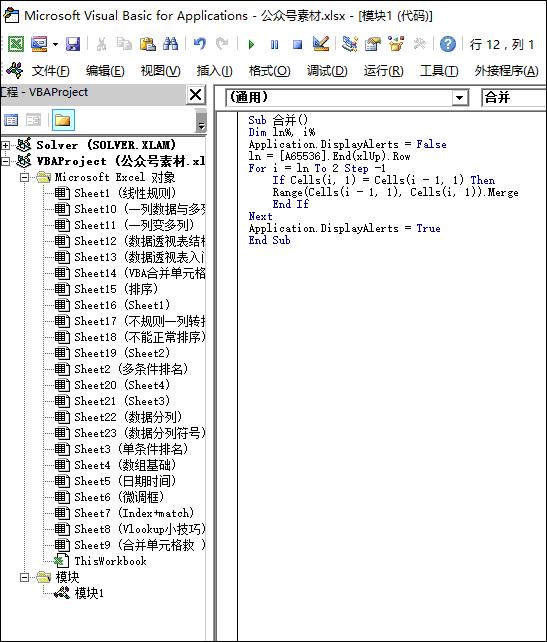This screenshot has height=642, width=547.
Task: Open the 格式(O) menu
Action: (269, 71)
